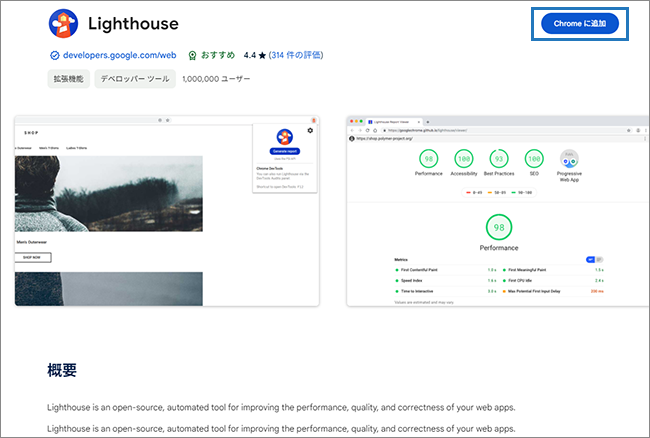Click the 拡張機能 category chip
Image resolution: width=650 pixels, height=438 pixels.
(x=68, y=79)
